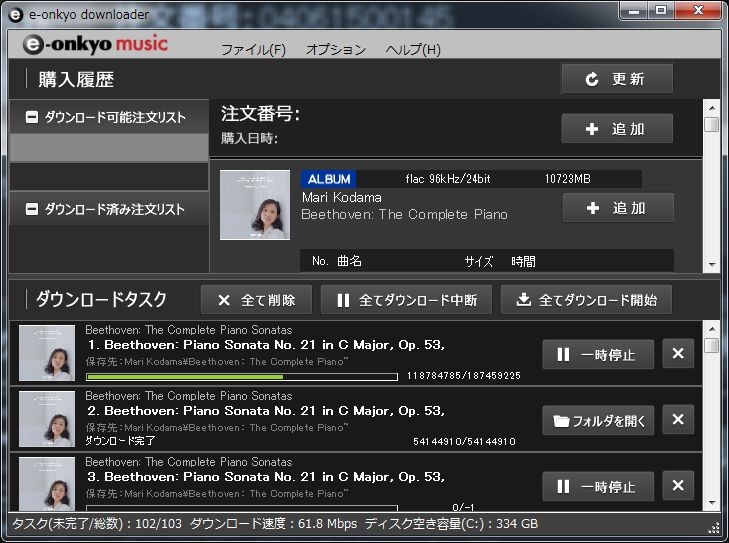
Task: Click '5414491 0/5414491 0' byte counter of track 2
Action: click(464, 442)
